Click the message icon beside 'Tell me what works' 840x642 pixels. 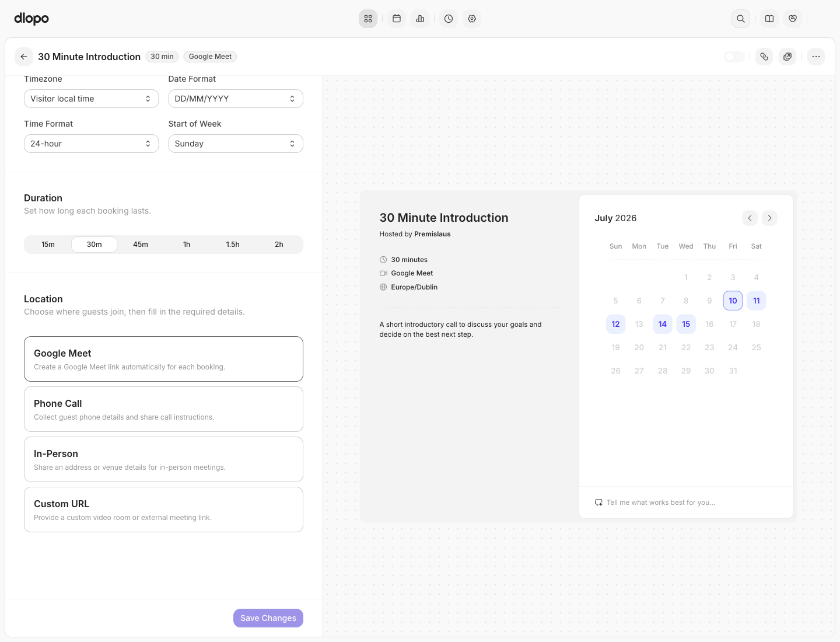click(598, 503)
